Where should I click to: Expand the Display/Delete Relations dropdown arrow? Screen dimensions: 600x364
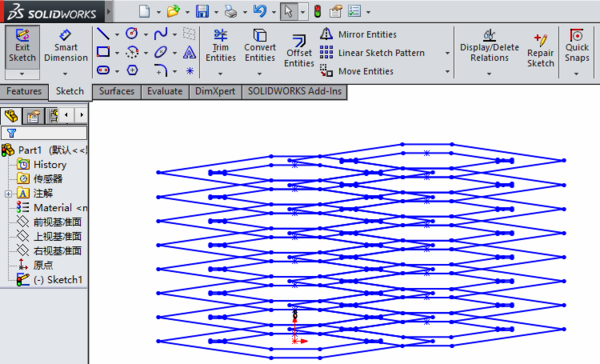(x=489, y=73)
